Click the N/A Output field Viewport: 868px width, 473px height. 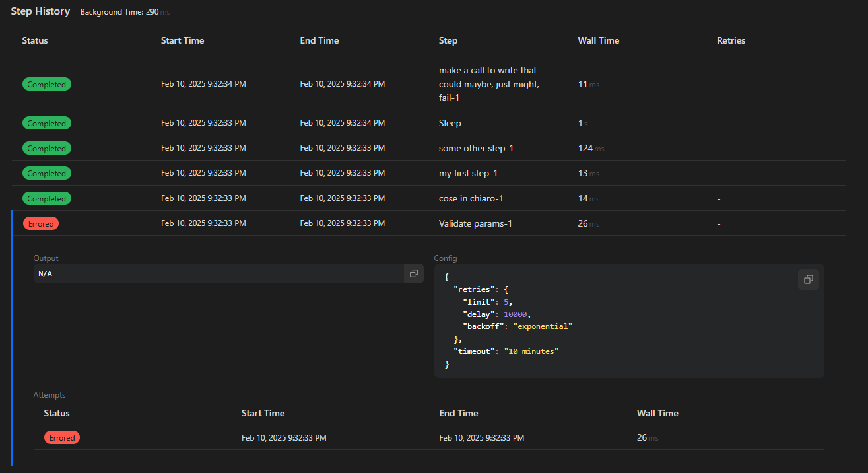pyautogui.click(x=218, y=273)
